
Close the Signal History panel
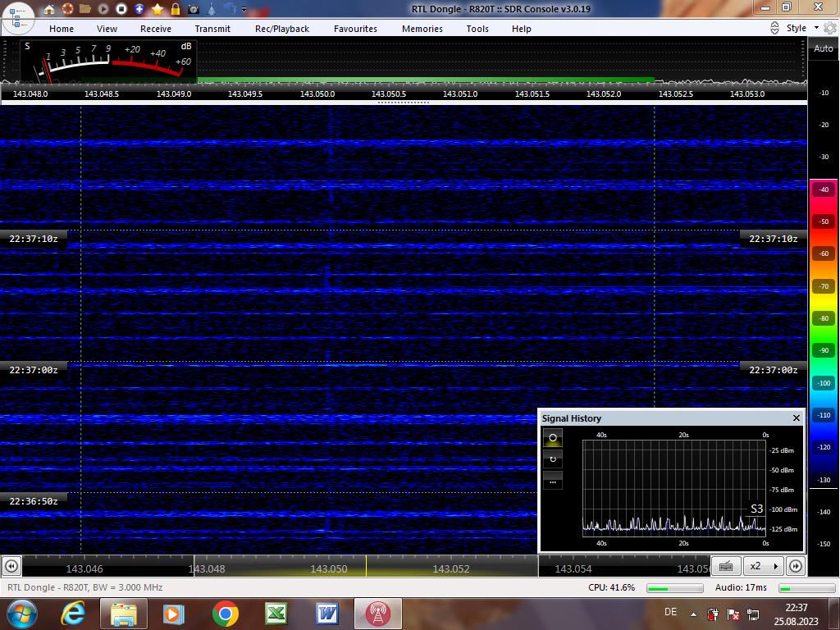pos(796,418)
